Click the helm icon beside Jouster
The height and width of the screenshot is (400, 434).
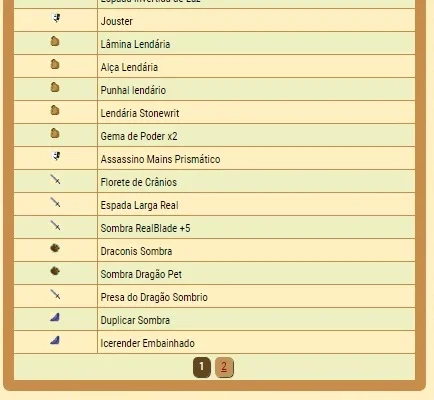point(56,18)
